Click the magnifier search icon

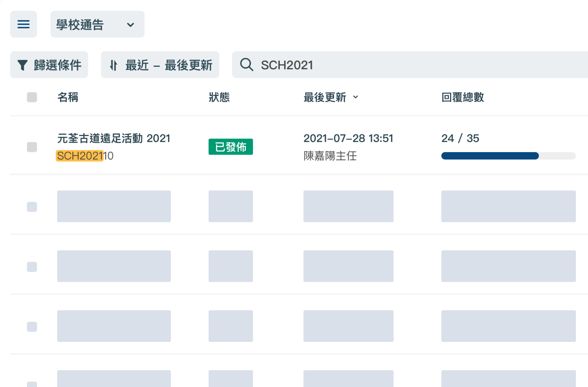(246, 65)
